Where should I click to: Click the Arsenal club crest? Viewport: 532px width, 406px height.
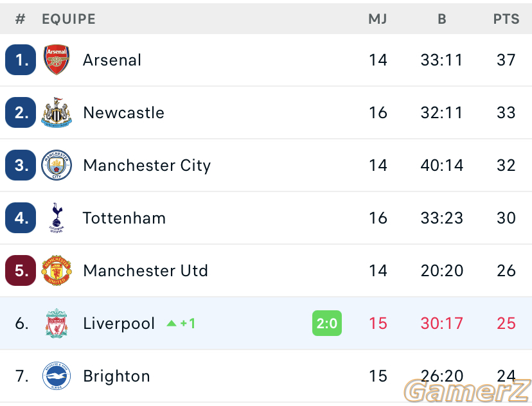(57, 60)
